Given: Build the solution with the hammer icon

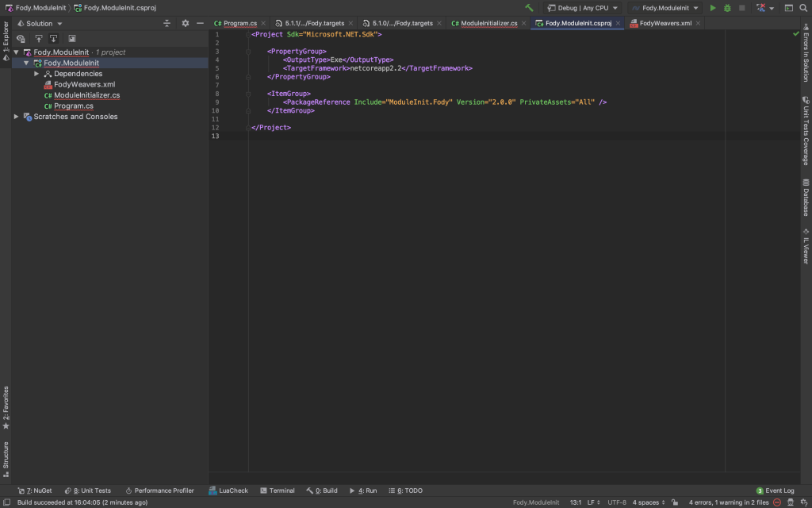Looking at the screenshot, I should point(529,8).
